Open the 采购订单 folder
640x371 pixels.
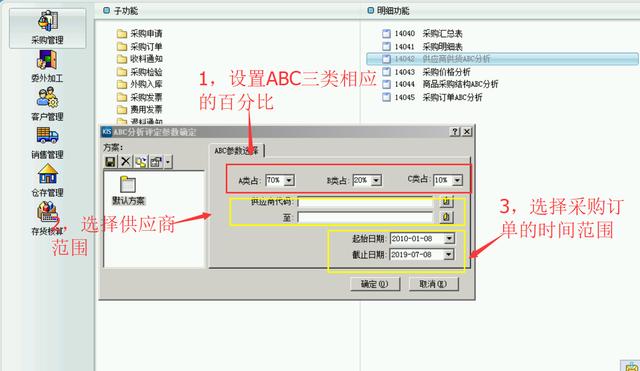tap(140, 47)
